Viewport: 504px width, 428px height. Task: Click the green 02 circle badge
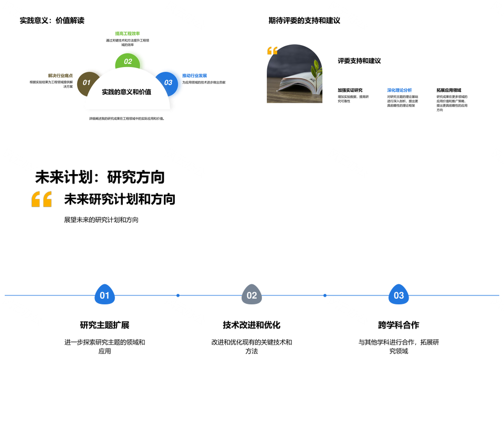click(x=128, y=61)
